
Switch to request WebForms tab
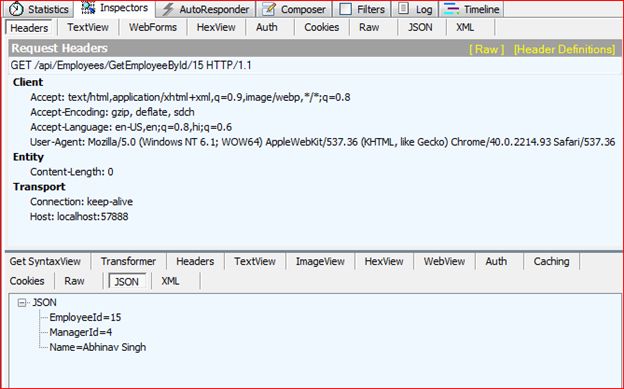[x=153, y=27]
